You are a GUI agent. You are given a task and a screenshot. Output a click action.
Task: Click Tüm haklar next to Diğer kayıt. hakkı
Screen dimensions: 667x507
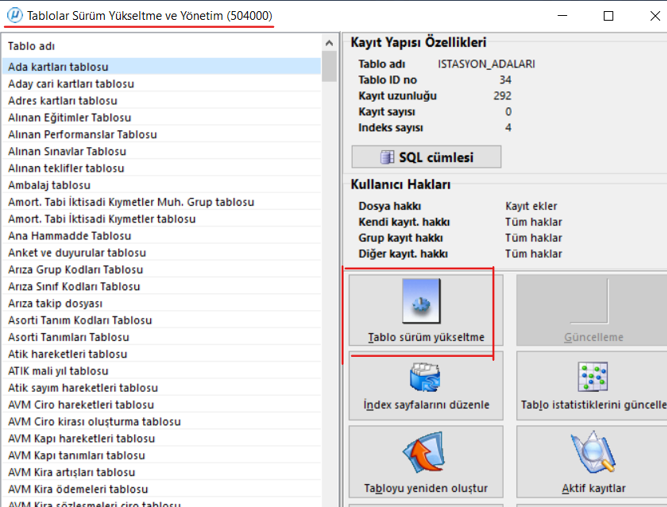(533, 254)
